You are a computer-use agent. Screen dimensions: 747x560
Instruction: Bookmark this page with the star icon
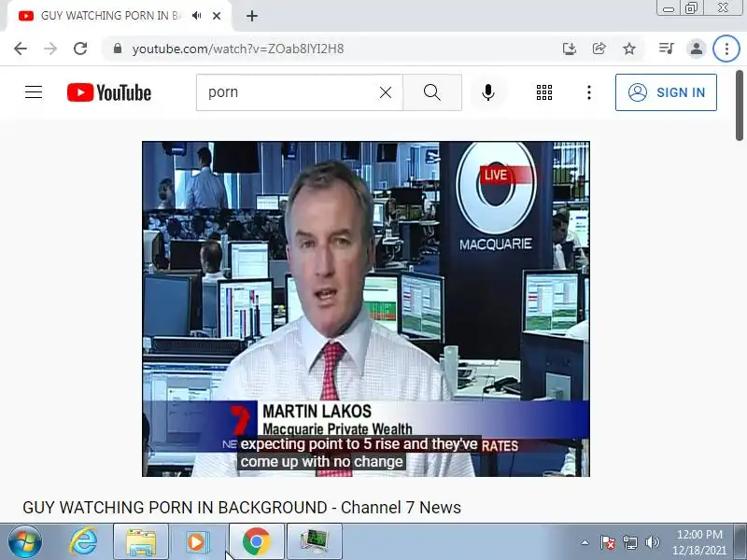coord(629,49)
